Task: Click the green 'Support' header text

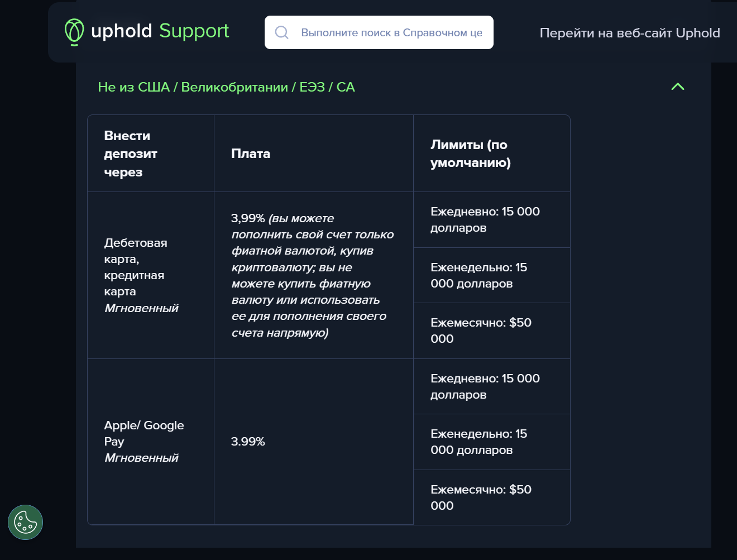Action: click(x=194, y=31)
